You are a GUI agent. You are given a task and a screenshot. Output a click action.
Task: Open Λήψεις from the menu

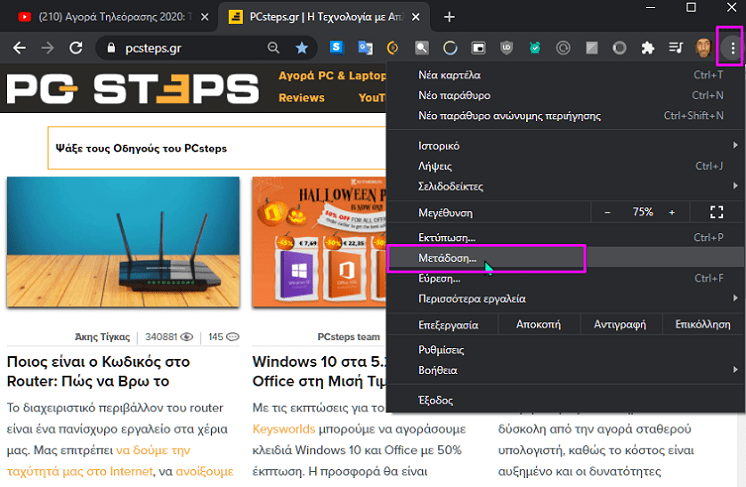click(x=566, y=166)
